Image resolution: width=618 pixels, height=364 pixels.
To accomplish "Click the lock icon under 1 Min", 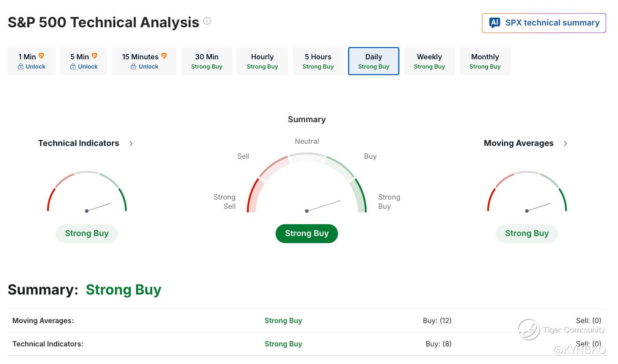I will pyautogui.click(x=21, y=67).
